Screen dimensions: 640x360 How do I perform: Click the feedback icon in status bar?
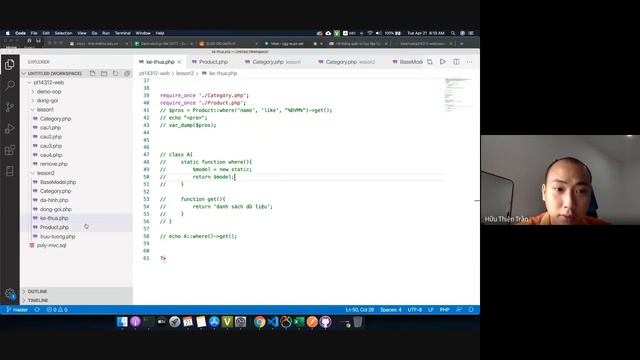pyautogui.click(x=459, y=310)
